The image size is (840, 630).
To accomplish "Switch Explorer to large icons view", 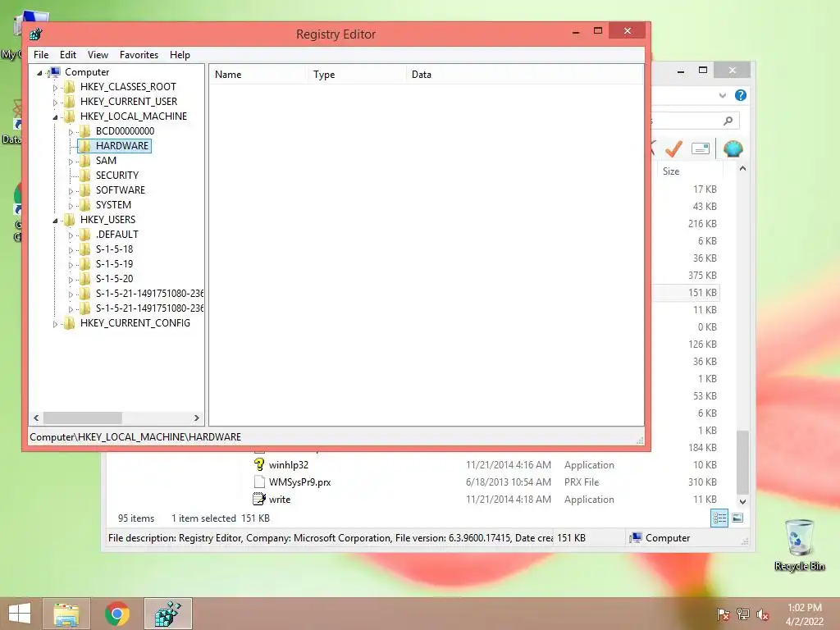I will point(737,518).
